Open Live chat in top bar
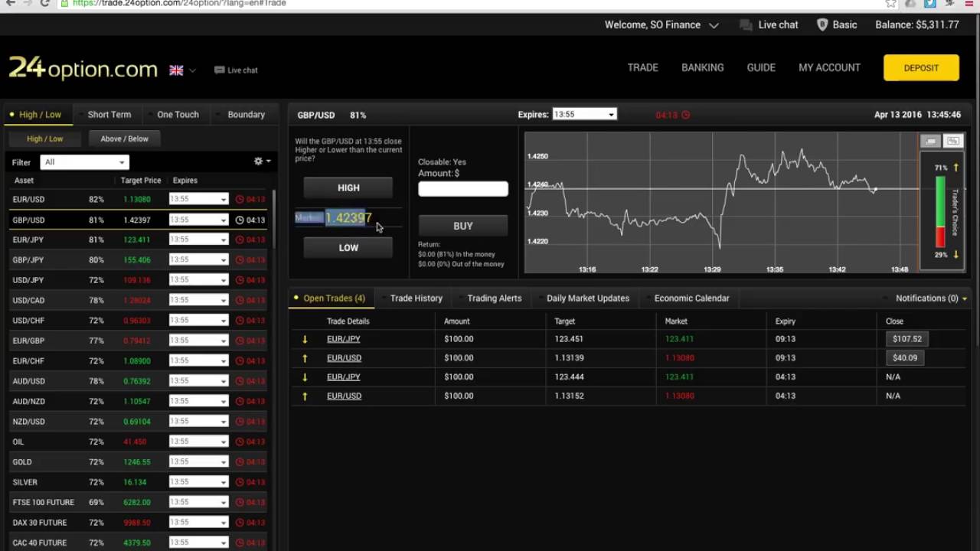 [x=769, y=24]
